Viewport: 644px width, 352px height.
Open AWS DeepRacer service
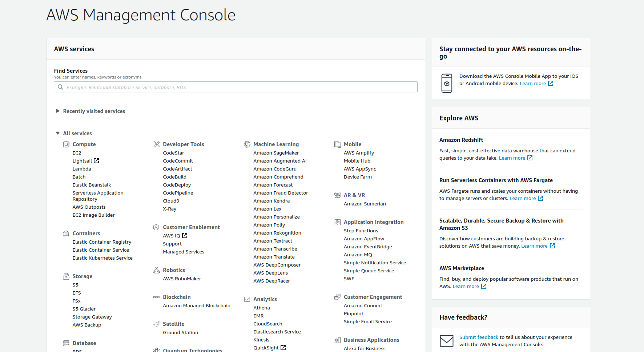click(x=271, y=281)
